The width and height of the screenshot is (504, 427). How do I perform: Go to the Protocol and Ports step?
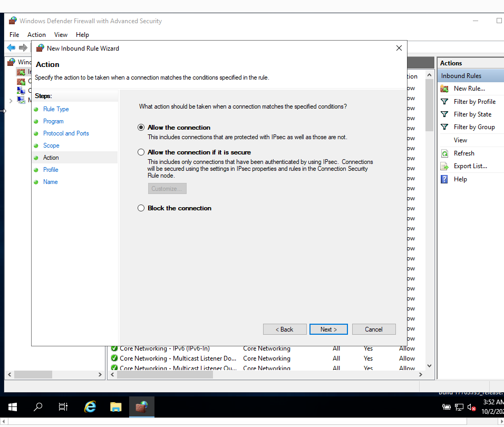[66, 133]
